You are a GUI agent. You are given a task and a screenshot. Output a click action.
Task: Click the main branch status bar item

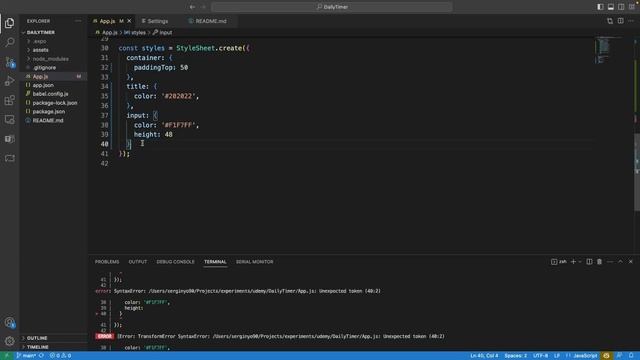pyautogui.click(x=26, y=356)
